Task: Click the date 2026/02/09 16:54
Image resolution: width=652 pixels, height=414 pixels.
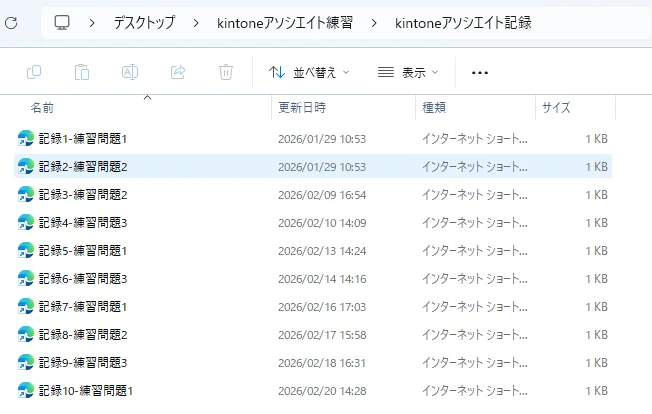Action: tap(322, 195)
